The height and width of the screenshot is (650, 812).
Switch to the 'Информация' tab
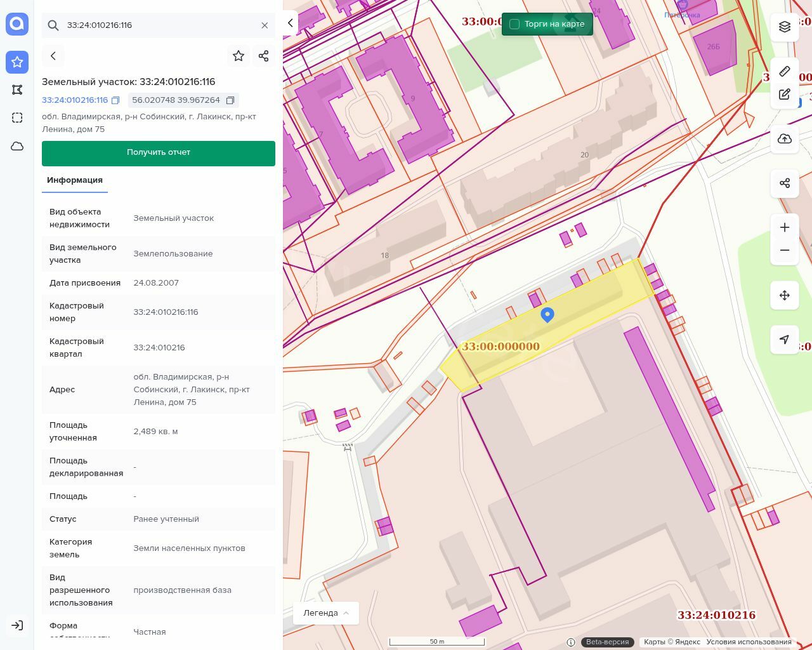(75, 180)
